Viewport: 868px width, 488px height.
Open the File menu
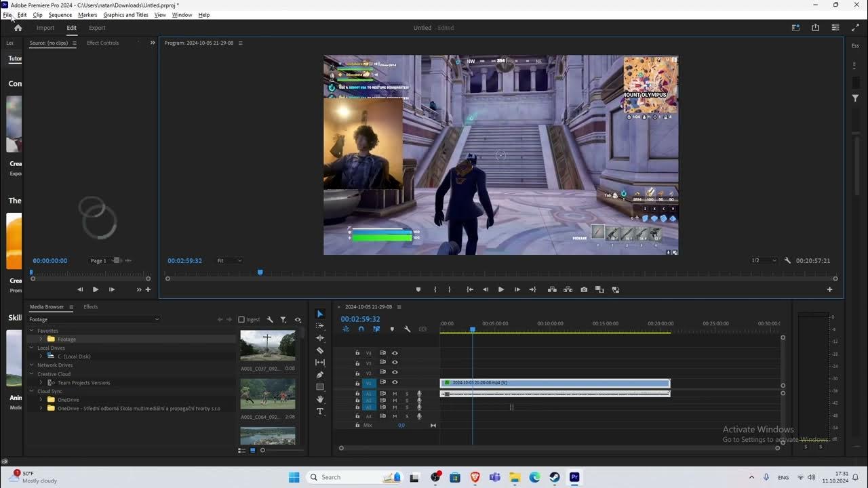(7, 14)
